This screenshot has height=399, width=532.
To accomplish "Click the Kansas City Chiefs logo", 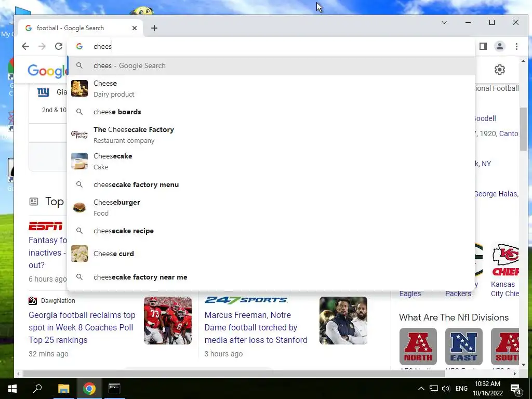I will pyautogui.click(x=506, y=260).
